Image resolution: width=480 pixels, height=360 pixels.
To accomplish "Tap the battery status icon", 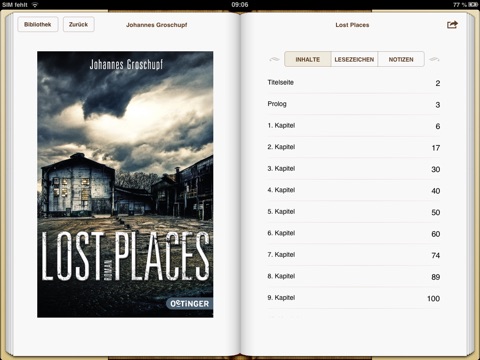I will point(473,5).
